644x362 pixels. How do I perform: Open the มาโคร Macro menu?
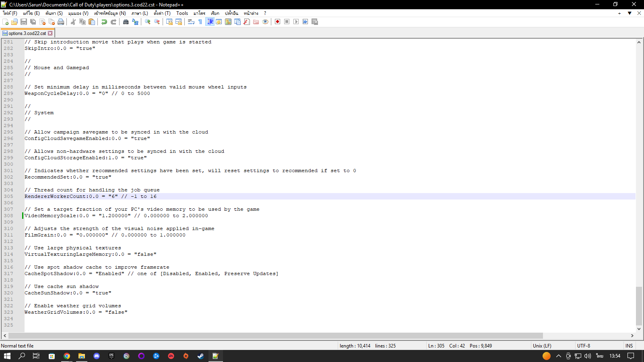[199, 13]
